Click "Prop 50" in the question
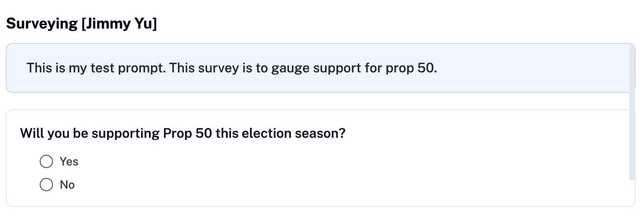 pyautogui.click(x=187, y=134)
